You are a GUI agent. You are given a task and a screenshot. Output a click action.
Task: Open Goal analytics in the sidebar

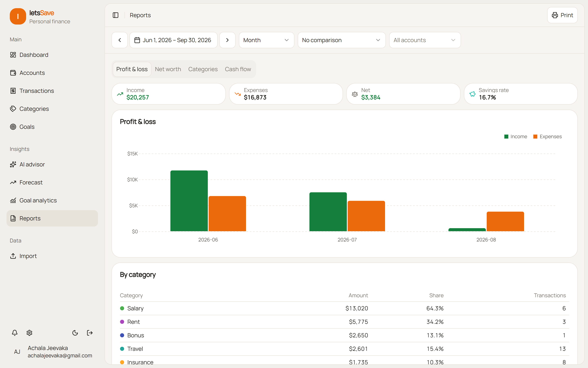coord(52,200)
